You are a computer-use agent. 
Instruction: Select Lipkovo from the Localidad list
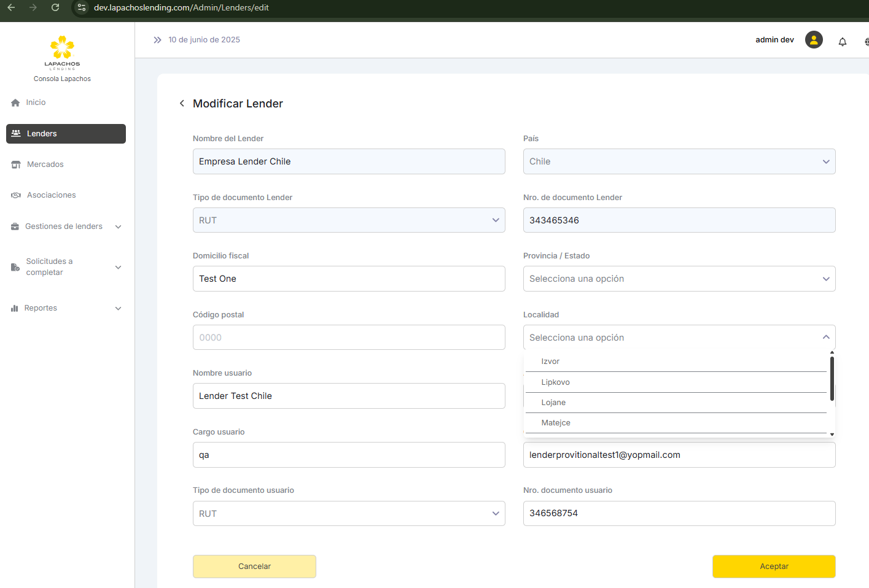(x=556, y=382)
